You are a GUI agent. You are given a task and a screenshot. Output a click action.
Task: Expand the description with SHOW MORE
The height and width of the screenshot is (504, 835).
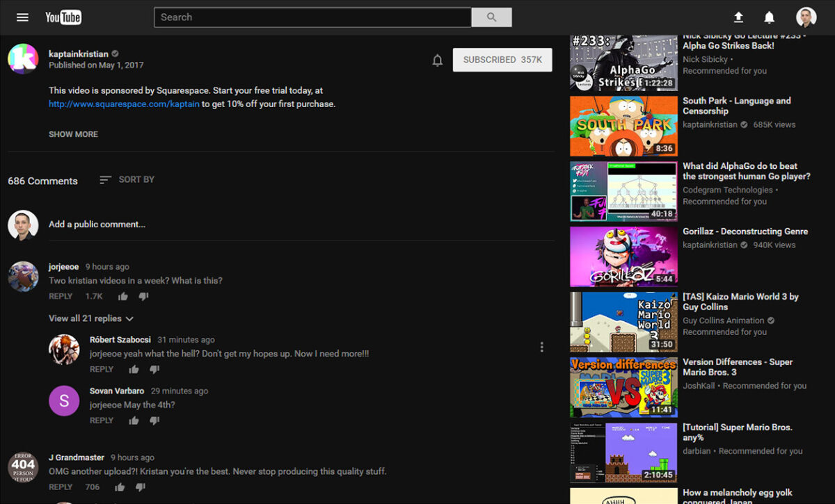[x=73, y=133]
